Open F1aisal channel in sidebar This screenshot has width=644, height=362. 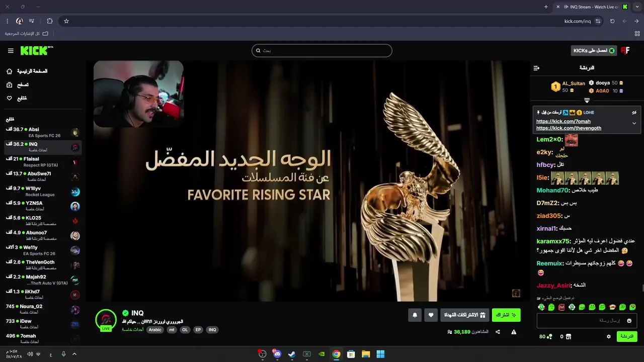[x=43, y=162]
